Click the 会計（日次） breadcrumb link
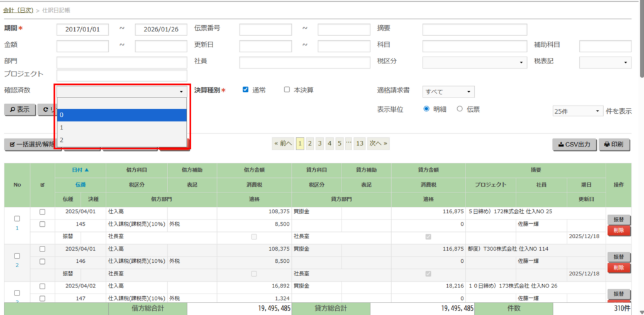 [18, 11]
